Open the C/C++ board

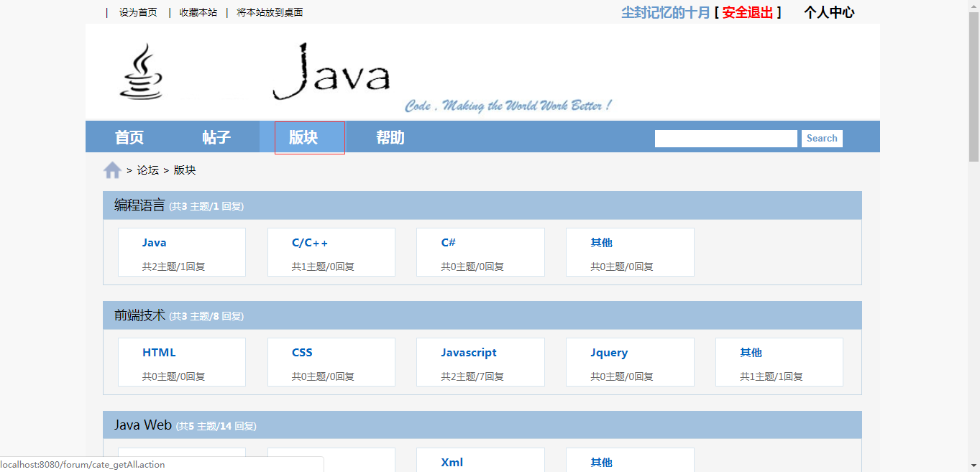coord(310,243)
